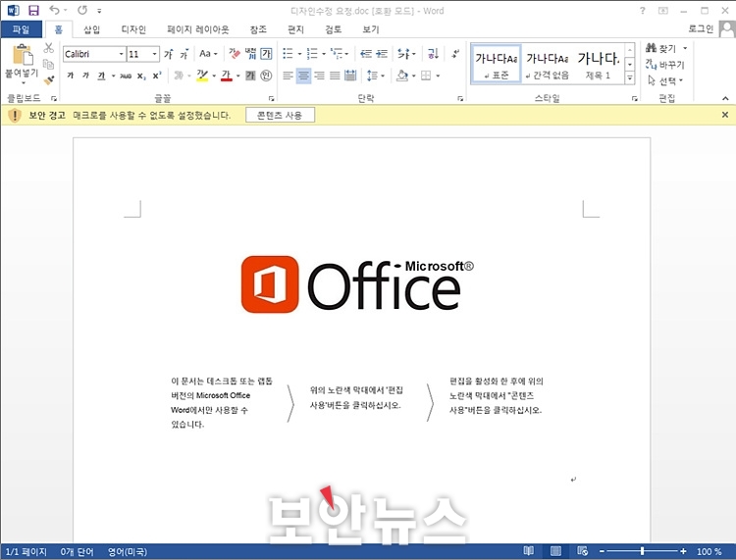
Task: Expand the styles gallery More arrow
Action: pos(630,77)
